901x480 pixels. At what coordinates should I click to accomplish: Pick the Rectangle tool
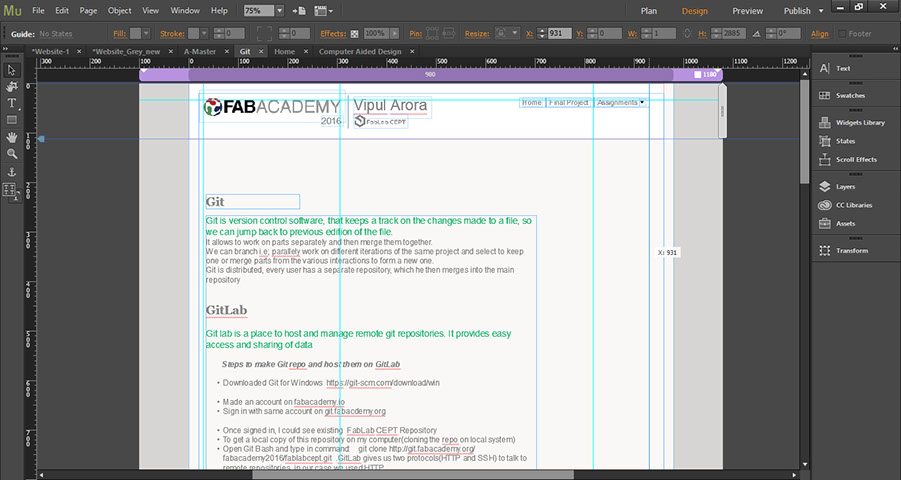[12, 120]
